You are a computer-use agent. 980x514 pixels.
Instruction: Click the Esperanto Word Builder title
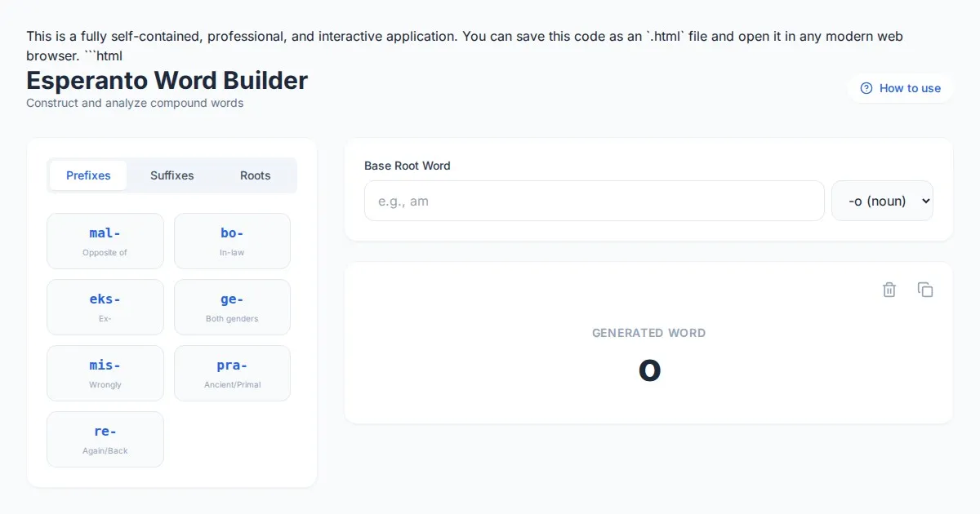tap(167, 80)
